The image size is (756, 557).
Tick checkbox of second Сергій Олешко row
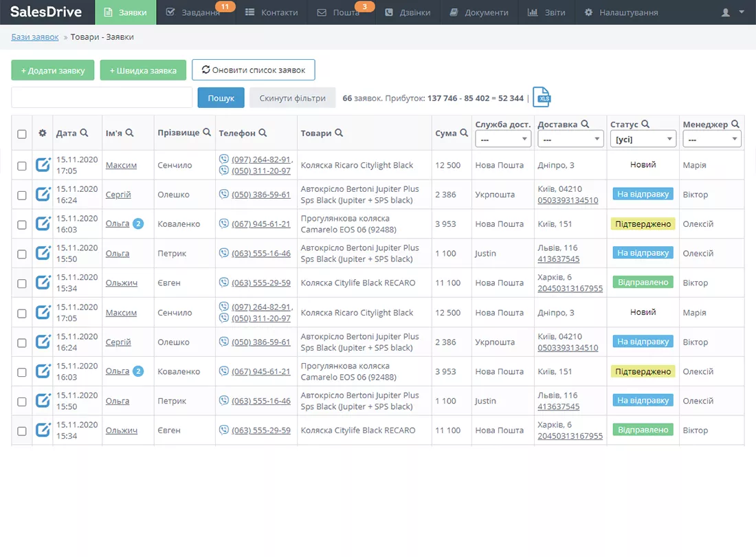tap(22, 343)
